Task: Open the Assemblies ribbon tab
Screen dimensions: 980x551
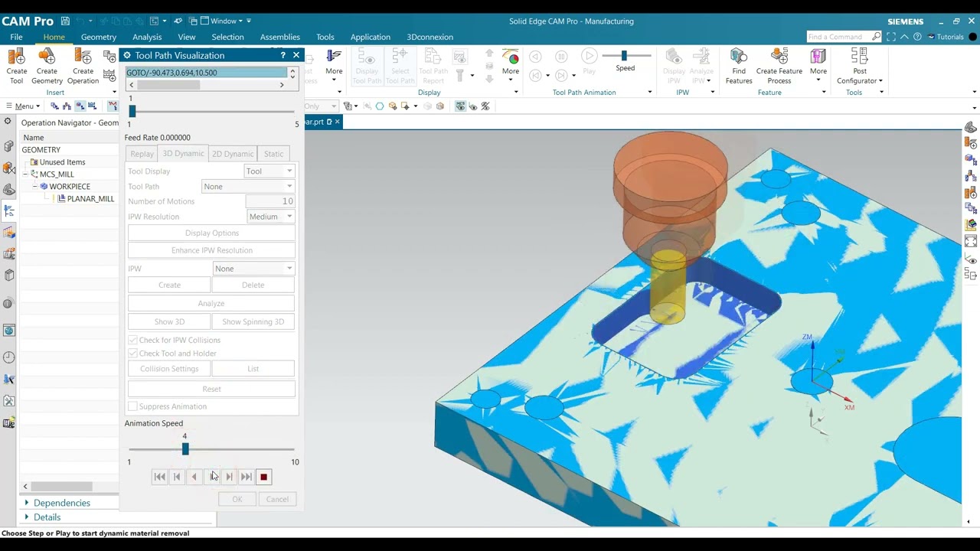Action: [279, 37]
